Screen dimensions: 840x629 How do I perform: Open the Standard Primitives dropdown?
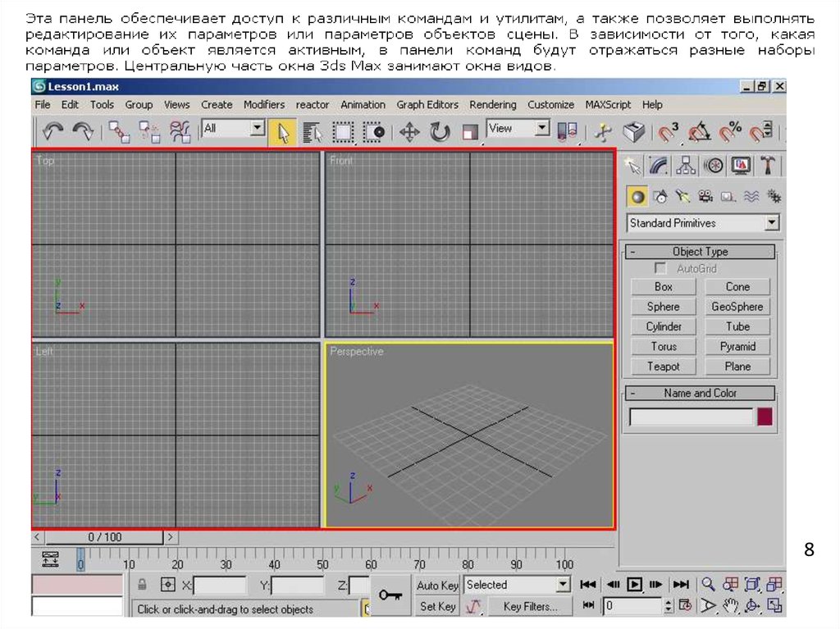(771, 223)
